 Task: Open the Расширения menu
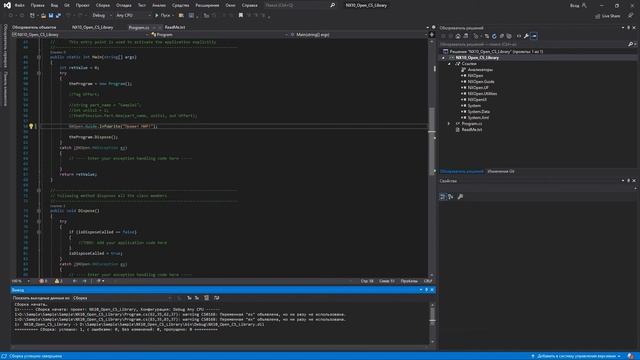(x=207, y=5)
